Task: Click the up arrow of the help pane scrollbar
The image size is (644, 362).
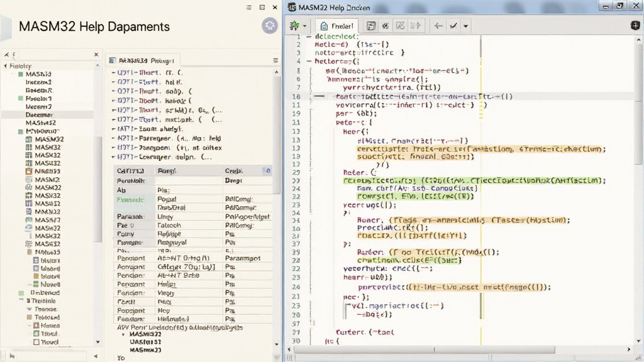Action: [277, 72]
